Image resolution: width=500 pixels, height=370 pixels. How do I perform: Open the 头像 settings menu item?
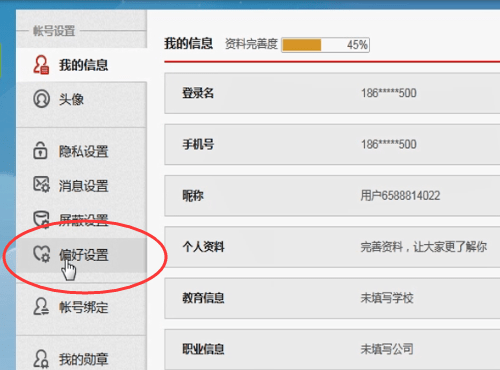(x=82, y=99)
